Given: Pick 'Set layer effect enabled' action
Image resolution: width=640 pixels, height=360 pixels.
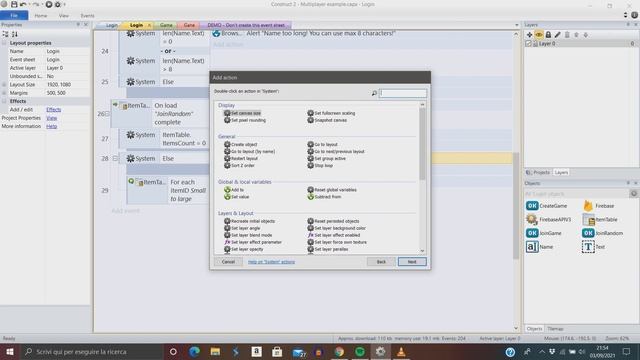Looking at the screenshot, I should [x=333, y=235].
